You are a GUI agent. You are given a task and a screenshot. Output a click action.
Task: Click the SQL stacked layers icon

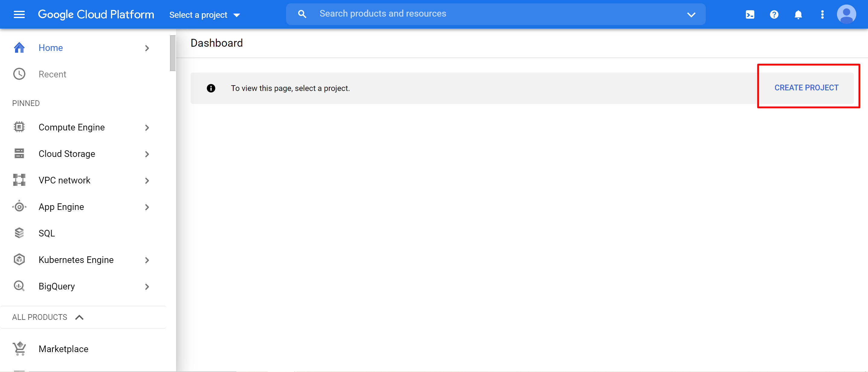pos(19,233)
